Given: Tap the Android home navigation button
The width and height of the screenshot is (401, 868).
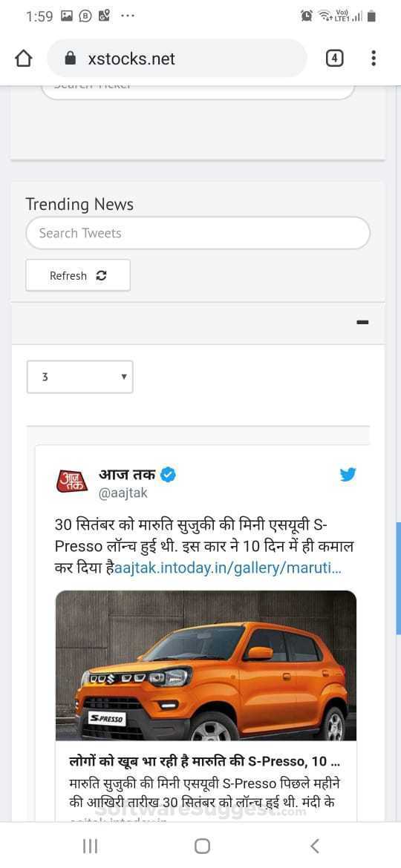Looking at the screenshot, I should [202, 845].
